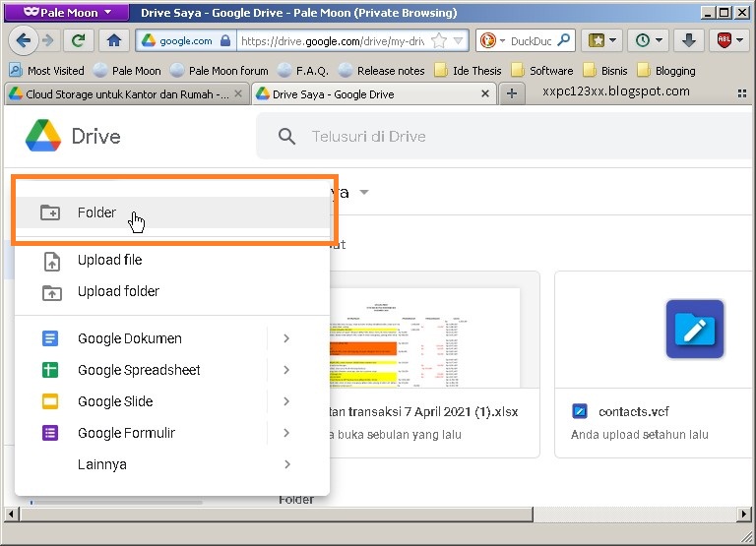Open the Pale Moon forum bookmark

pyautogui.click(x=219, y=71)
